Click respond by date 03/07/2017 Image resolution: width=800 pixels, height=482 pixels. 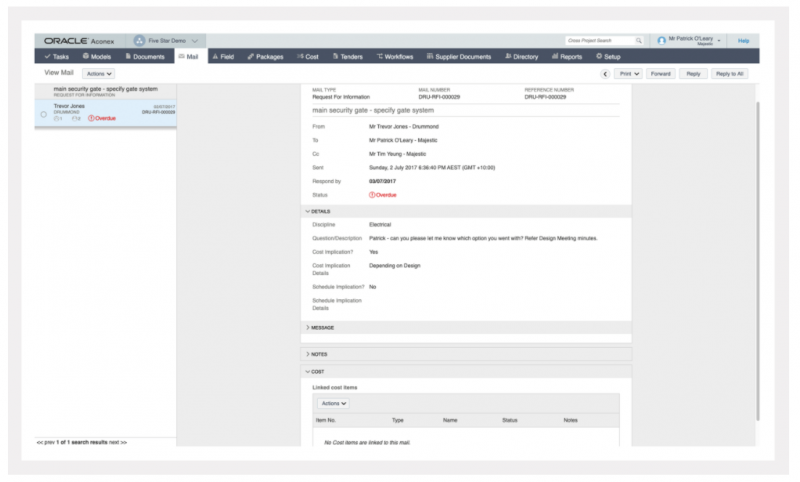[x=382, y=182]
